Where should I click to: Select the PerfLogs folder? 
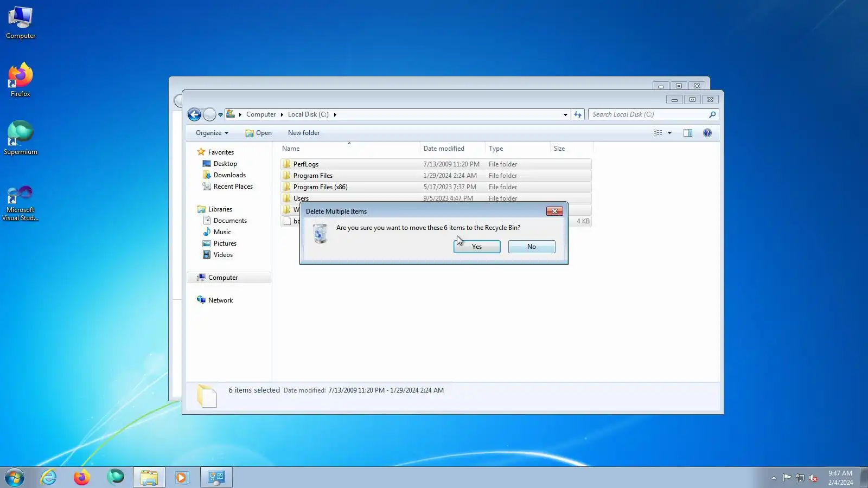(x=436, y=164)
